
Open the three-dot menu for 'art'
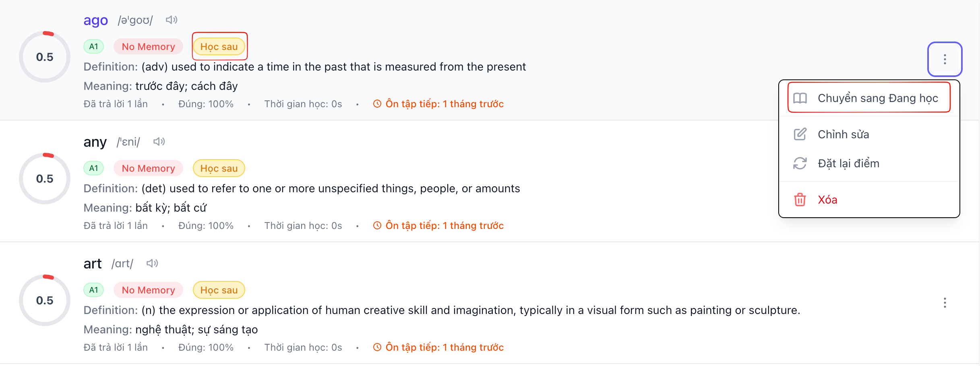[x=945, y=303]
